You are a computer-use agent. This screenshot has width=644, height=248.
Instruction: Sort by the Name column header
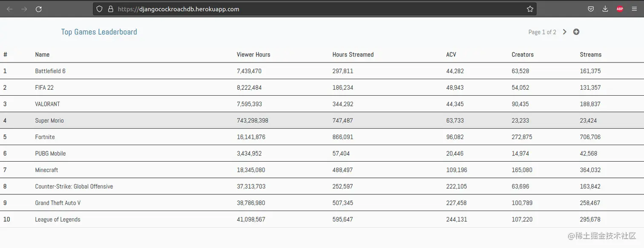coord(42,54)
